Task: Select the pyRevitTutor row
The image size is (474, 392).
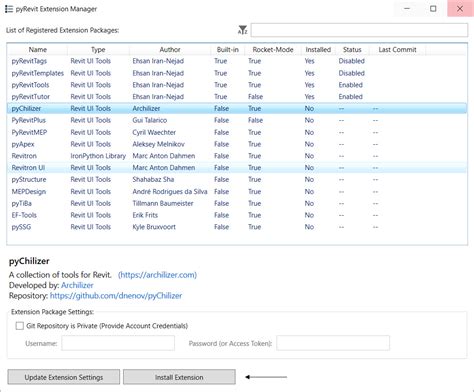Action: 237,97
